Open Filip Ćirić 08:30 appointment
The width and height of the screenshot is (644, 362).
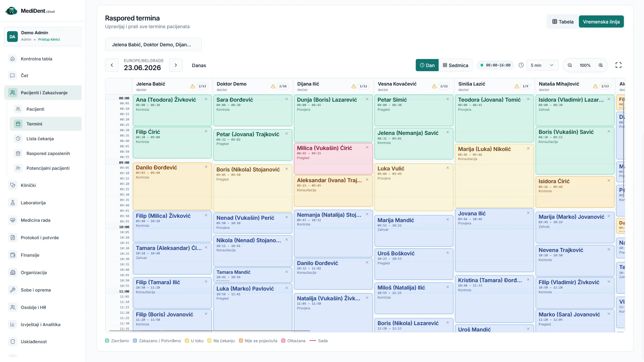pyautogui.click(x=172, y=143)
